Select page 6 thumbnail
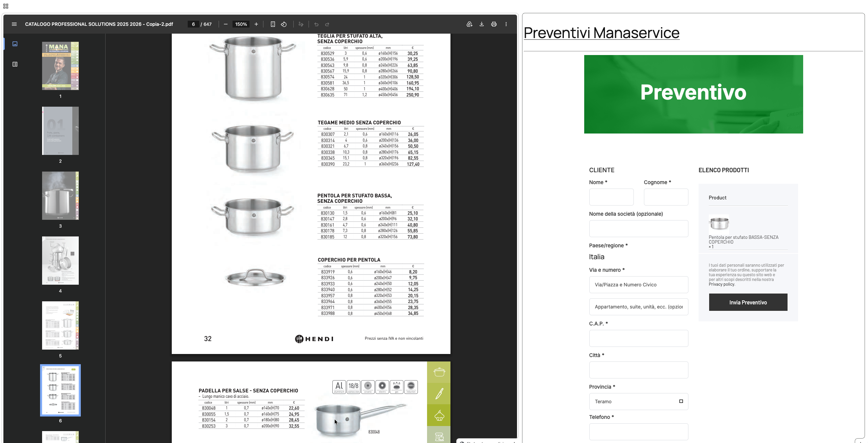Viewport: 868px width, 443px height. tap(60, 390)
